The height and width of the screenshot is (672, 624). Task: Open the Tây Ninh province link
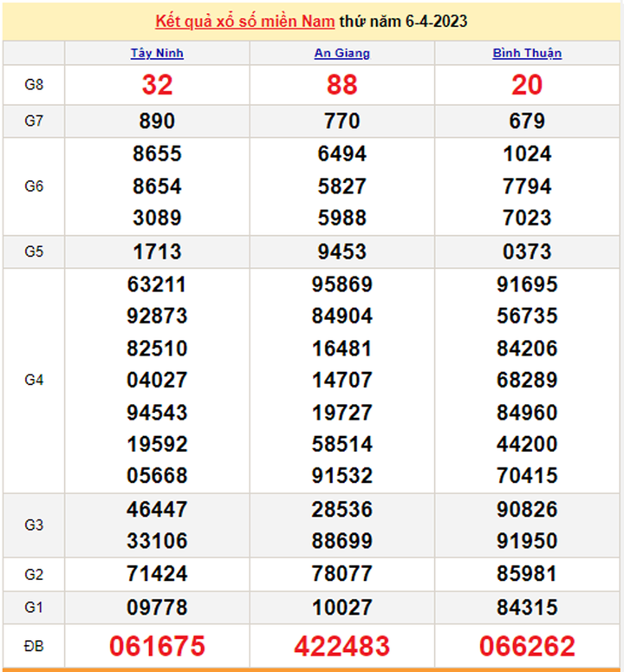157,54
